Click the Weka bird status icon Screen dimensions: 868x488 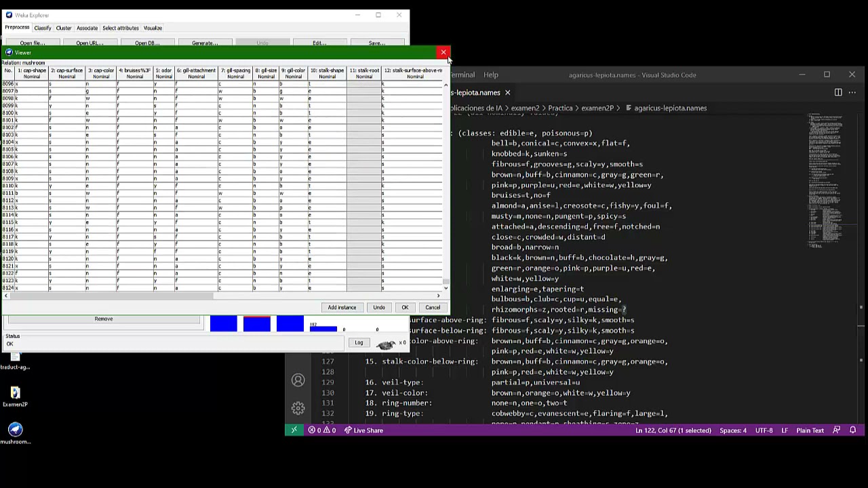click(x=386, y=344)
